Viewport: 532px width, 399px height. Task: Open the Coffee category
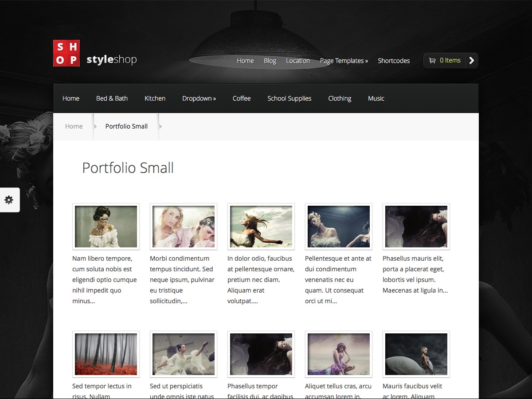pyautogui.click(x=242, y=98)
